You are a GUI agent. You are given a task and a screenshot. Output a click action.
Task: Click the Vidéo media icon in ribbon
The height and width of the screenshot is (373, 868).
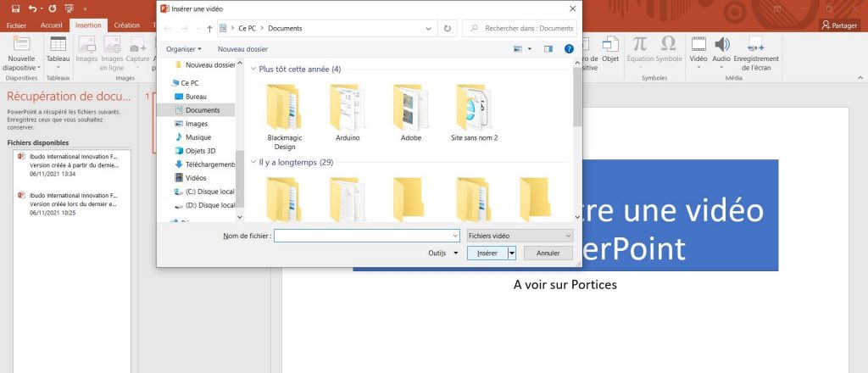click(x=698, y=44)
